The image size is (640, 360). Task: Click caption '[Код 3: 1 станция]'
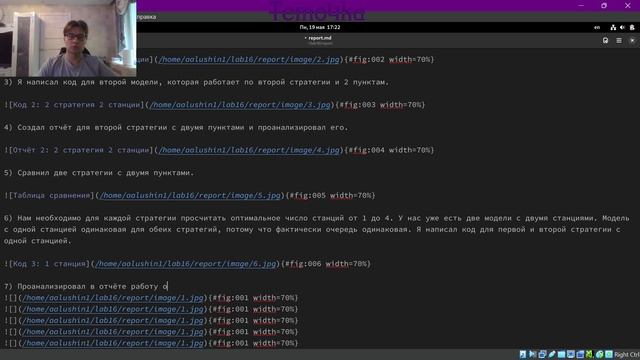pos(49,264)
